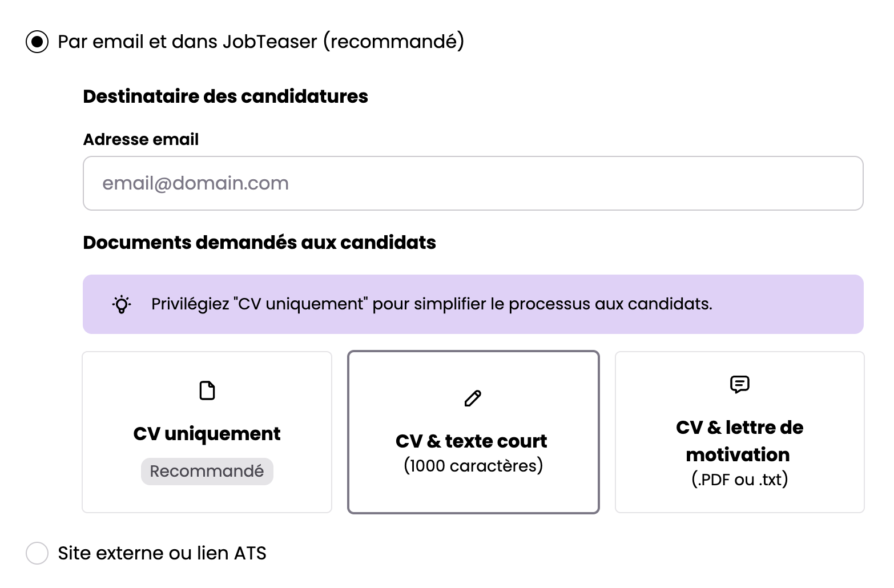Image resolution: width=894 pixels, height=588 pixels.
Task: Click the document icon above 'CV uniquement'
Action: 207,390
